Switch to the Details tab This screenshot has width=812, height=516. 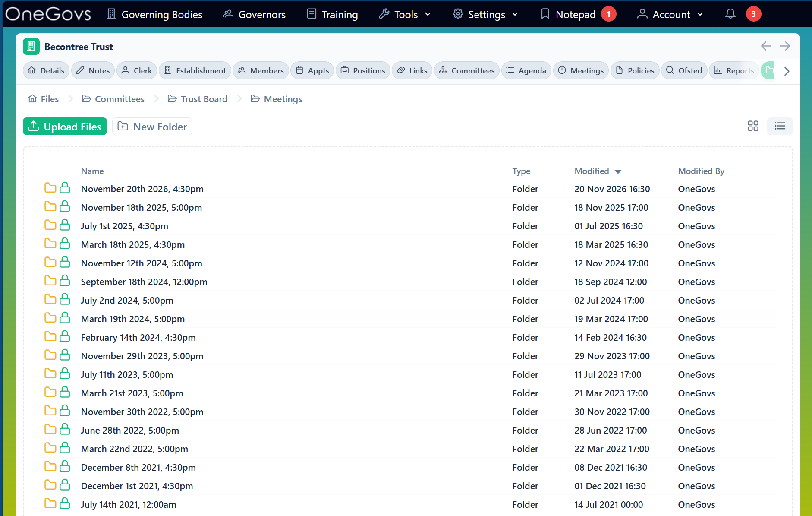point(46,70)
